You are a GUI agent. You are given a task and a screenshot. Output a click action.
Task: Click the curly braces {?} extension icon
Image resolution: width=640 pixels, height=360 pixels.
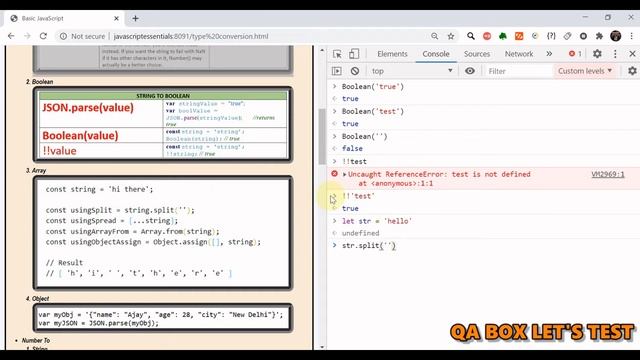551,36
